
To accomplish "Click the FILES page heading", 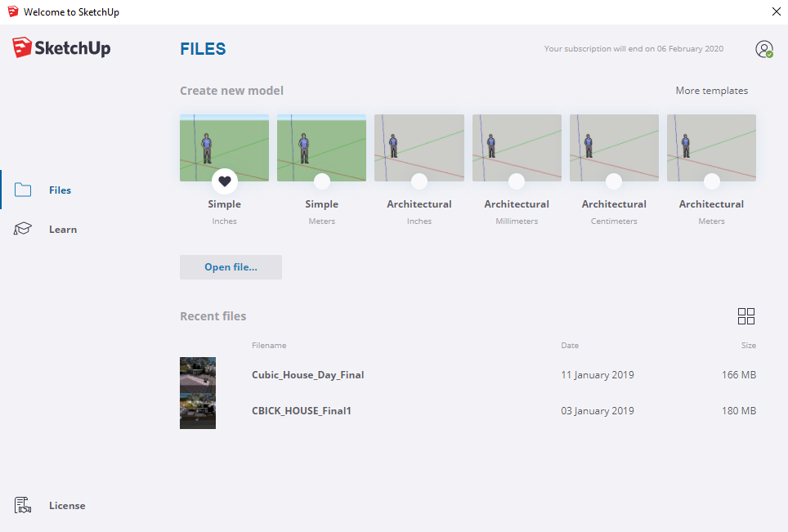I will 203,49.
